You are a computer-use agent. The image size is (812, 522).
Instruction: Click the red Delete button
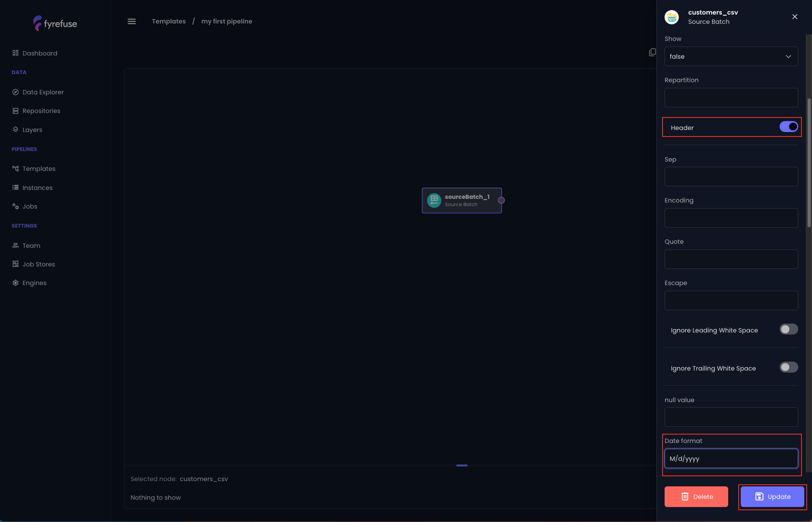click(696, 496)
